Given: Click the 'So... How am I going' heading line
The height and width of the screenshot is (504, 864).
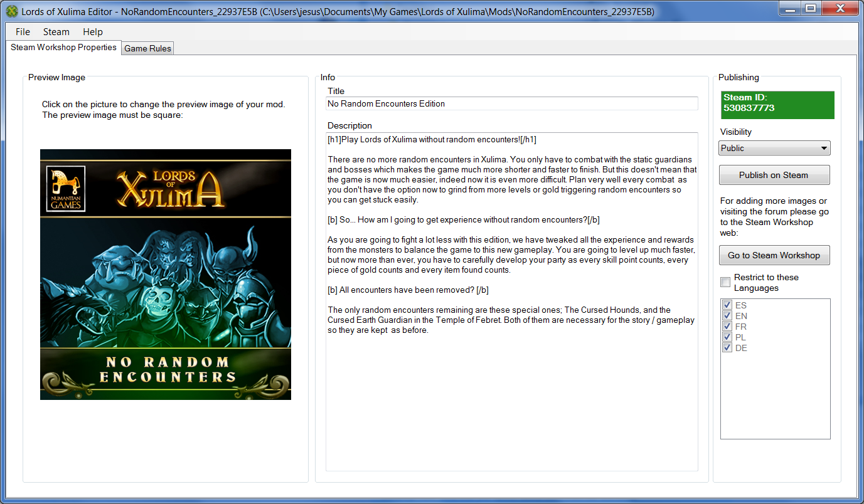Looking at the screenshot, I should [464, 220].
